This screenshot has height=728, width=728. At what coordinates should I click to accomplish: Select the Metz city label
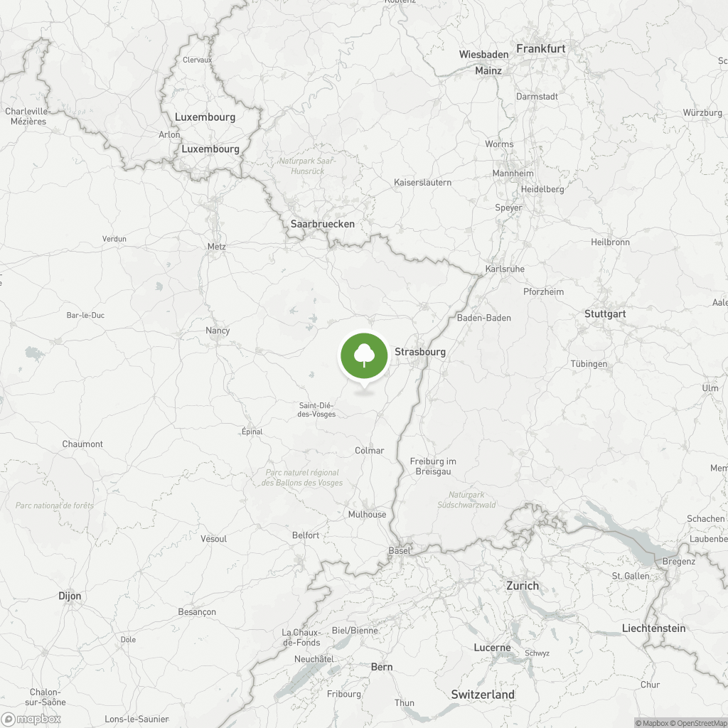click(216, 247)
